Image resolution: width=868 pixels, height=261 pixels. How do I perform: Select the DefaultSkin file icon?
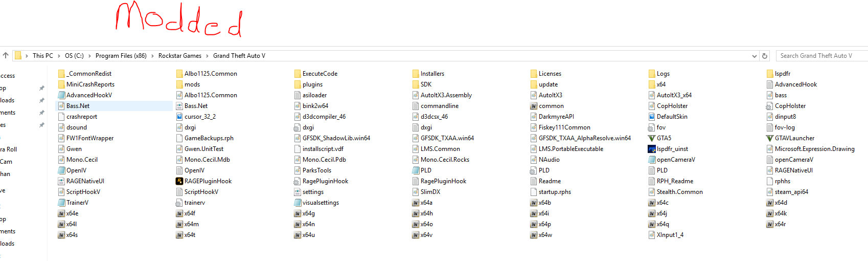[x=652, y=117]
